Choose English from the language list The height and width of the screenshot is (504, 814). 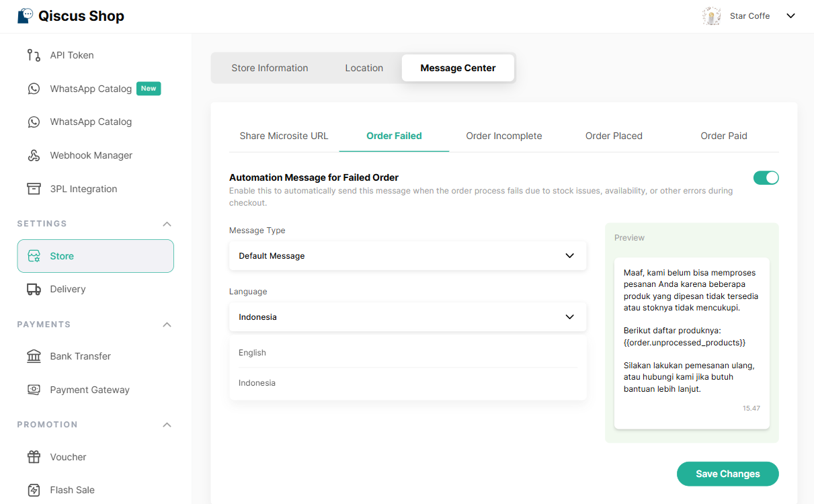[x=253, y=353]
